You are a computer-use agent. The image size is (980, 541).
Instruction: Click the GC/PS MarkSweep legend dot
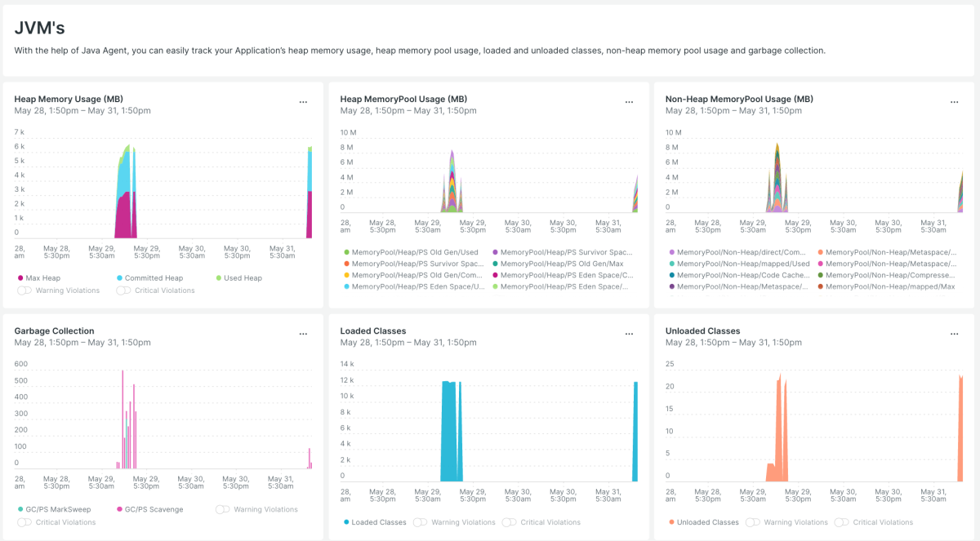click(x=20, y=509)
